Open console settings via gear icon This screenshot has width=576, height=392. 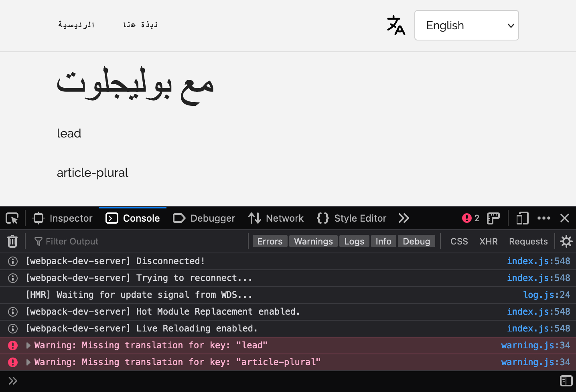pos(566,241)
